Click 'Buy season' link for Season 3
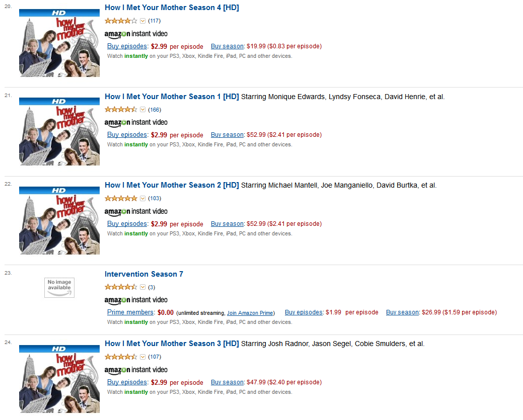The image size is (523, 420). [227, 382]
